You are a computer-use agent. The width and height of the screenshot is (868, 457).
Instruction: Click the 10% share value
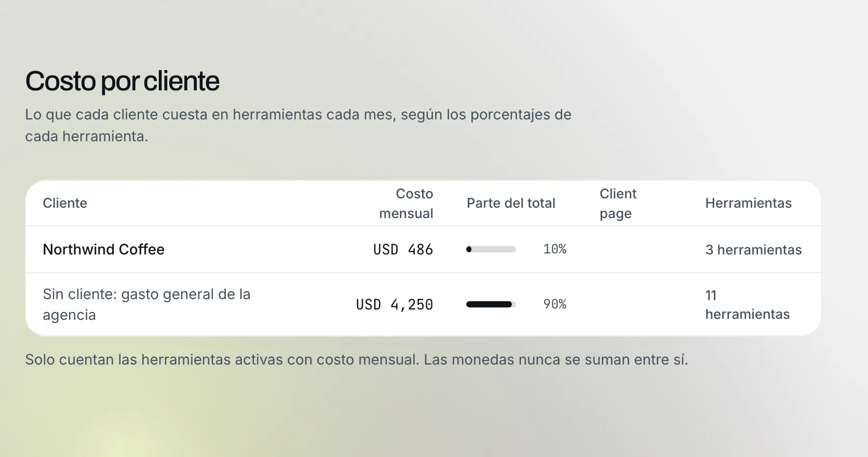(555, 249)
